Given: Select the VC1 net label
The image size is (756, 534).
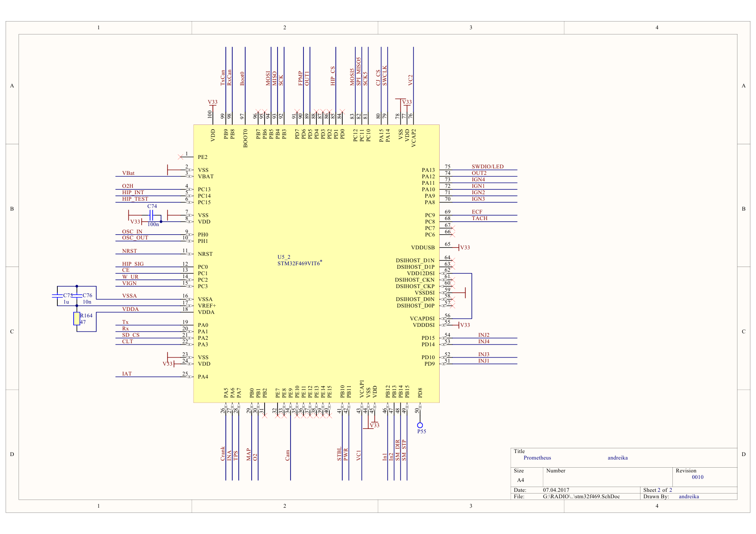Looking at the screenshot, I should click(x=359, y=456).
